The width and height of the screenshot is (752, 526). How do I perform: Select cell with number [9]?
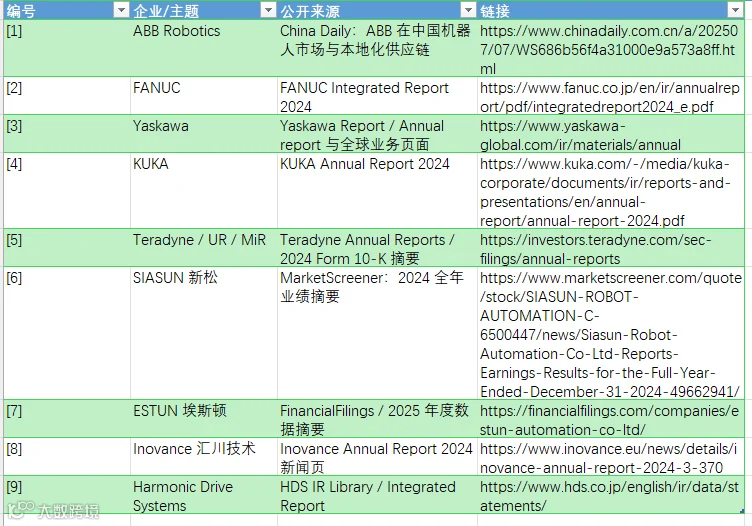(67, 495)
